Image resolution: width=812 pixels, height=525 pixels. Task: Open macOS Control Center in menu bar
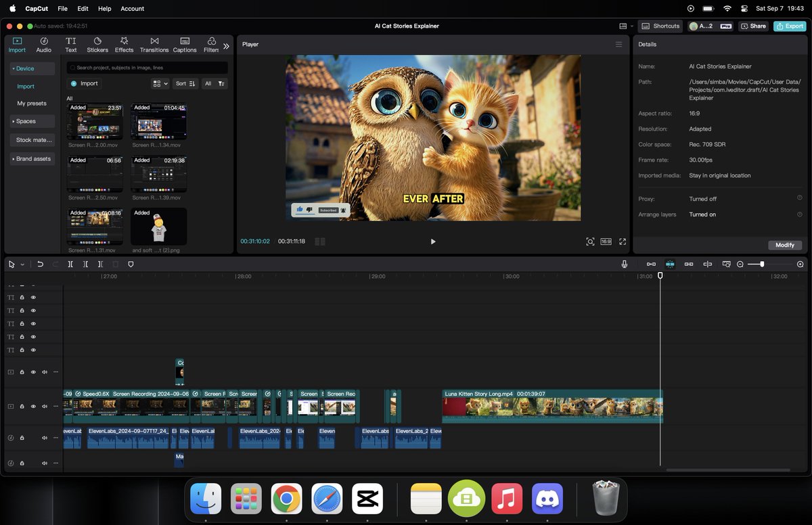pyautogui.click(x=745, y=8)
